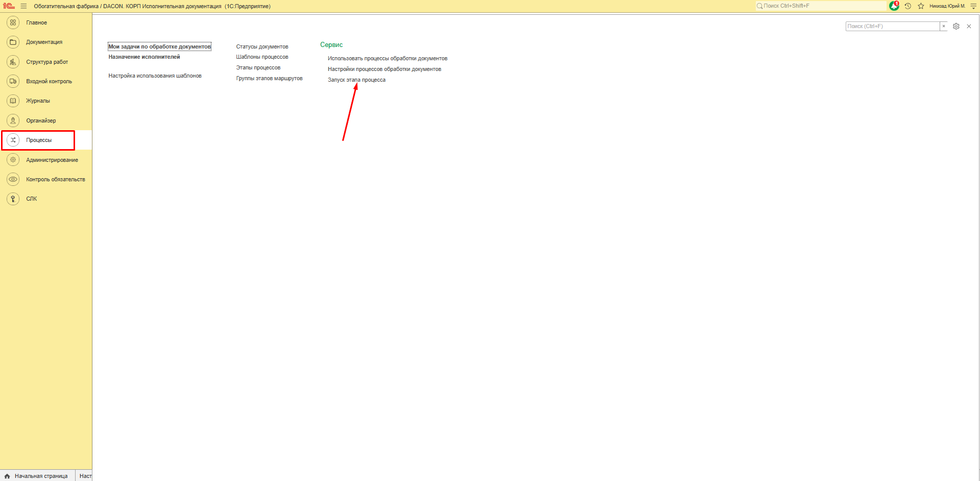The height and width of the screenshot is (481, 980).
Task: Open Запуск этапа процесса link
Action: [356, 80]
